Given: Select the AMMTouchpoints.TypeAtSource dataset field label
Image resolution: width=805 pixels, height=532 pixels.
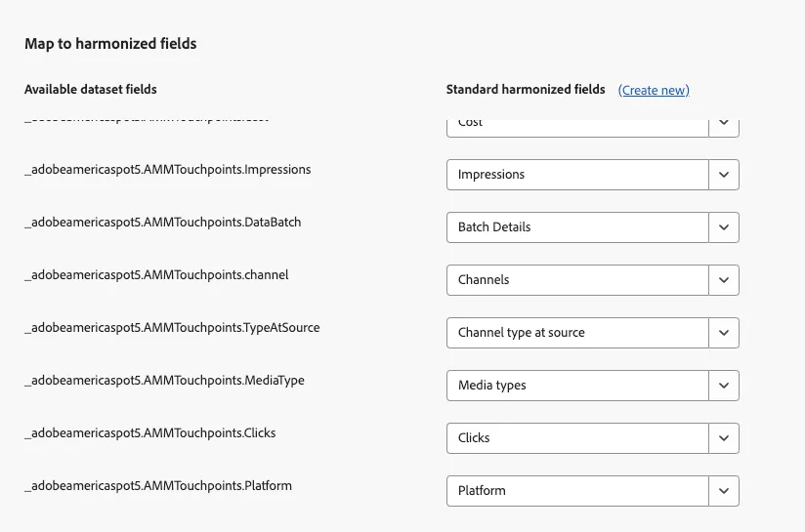Looking at the screenshot, I should coord(172,328).
